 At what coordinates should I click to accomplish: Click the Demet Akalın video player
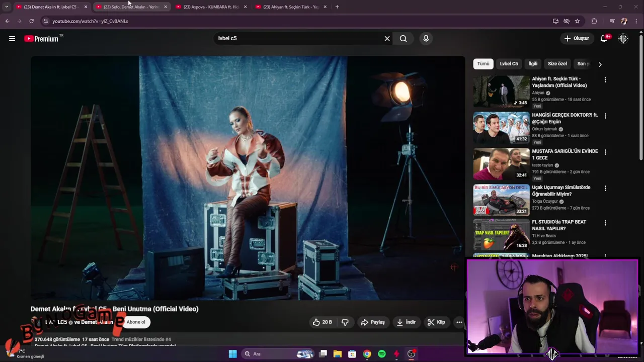click(248, 178)
